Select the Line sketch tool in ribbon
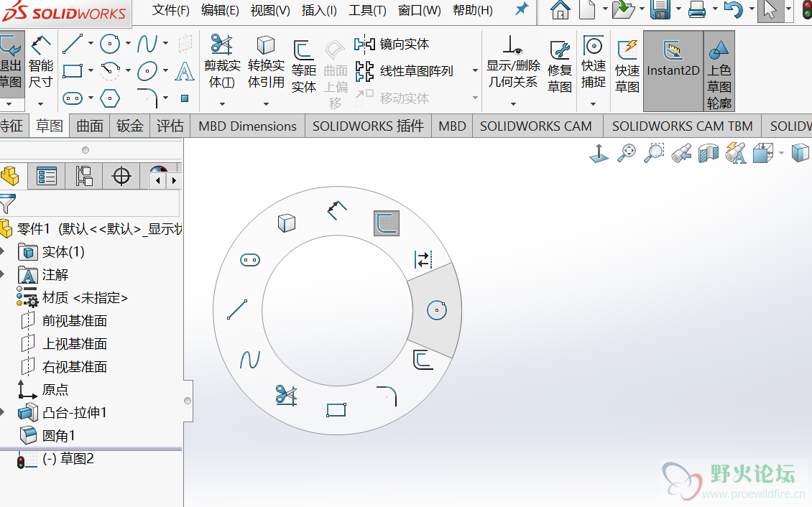812x507 pixels. click(73, 44)
